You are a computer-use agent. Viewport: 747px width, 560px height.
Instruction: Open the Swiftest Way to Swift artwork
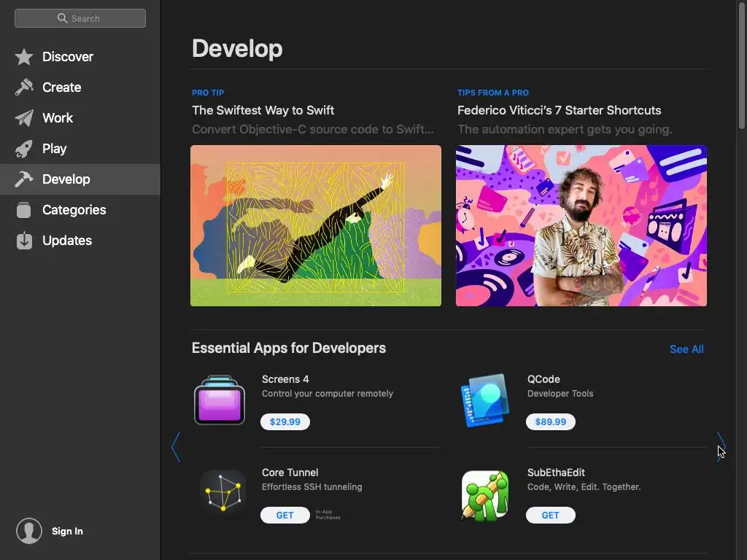click(316, 226)
